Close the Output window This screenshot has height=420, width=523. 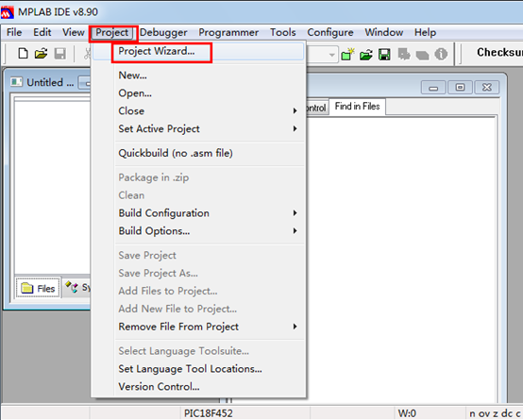click(x=486, y=88)
